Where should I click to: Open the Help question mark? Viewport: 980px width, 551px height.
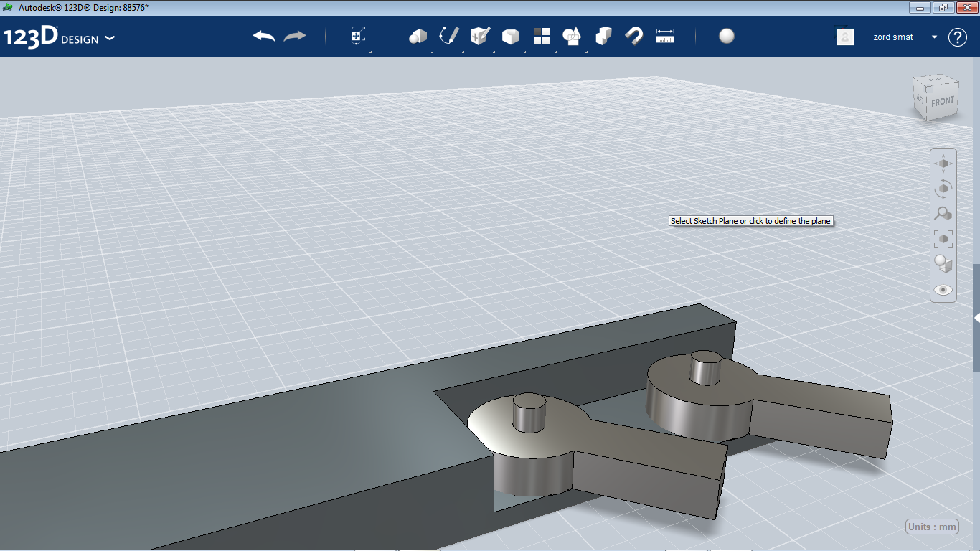[x=958, y=37]
